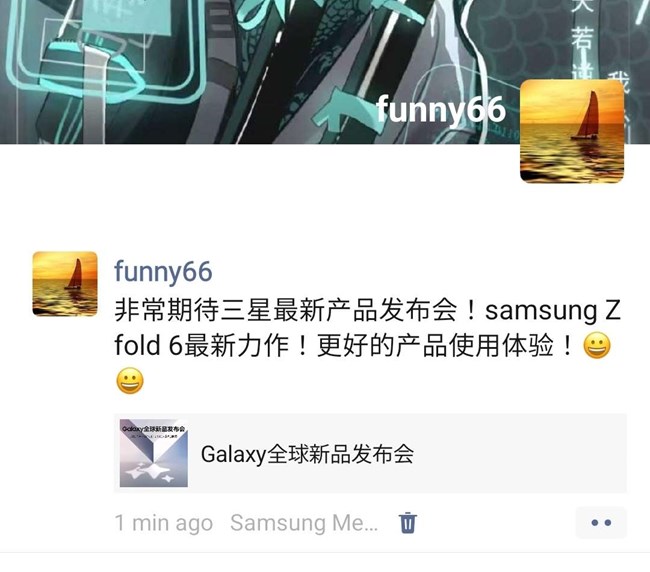Click the grinning emoji on the third line
The image size is (650, 572).
click(130, 381)
